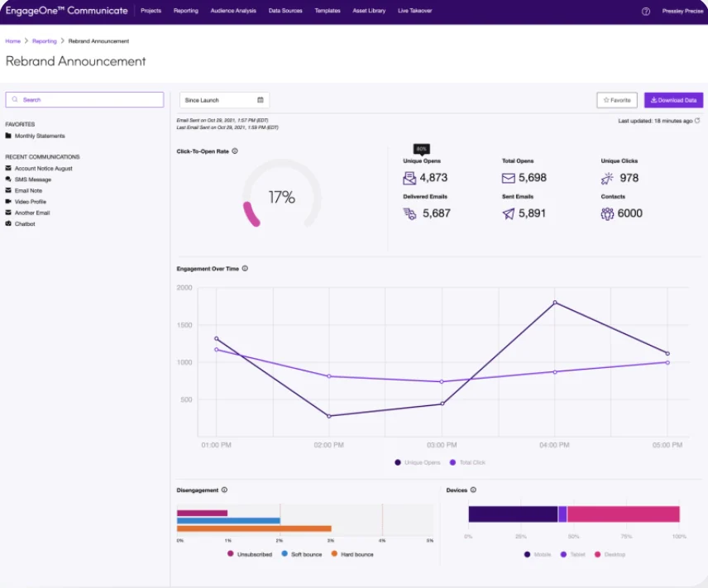Click the Chatbot robot icon

tap(8, 223)
